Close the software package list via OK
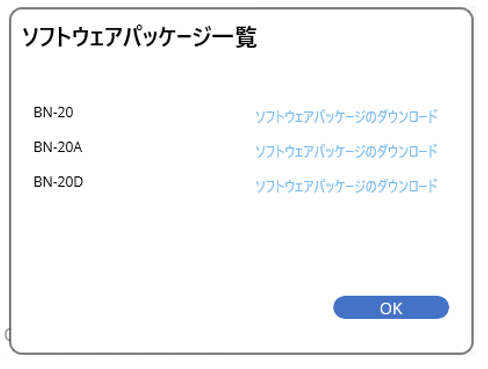 [x=391, y=307]
